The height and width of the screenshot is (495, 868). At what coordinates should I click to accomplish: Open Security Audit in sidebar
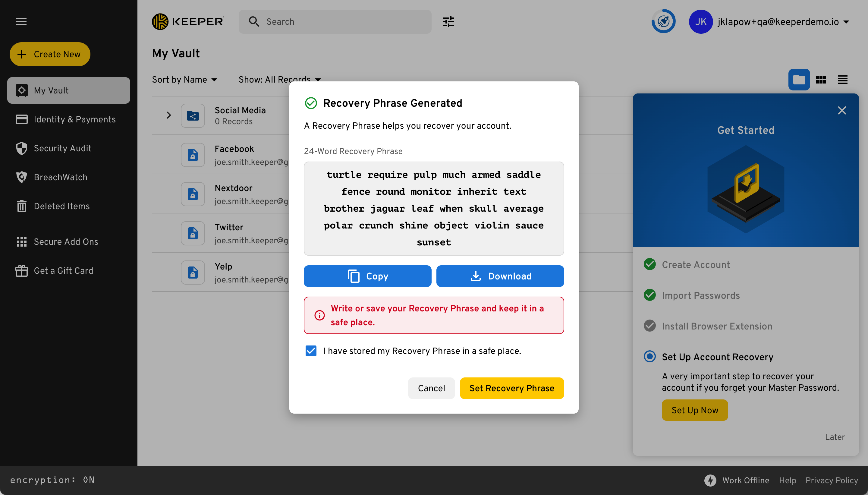point(62,149)
